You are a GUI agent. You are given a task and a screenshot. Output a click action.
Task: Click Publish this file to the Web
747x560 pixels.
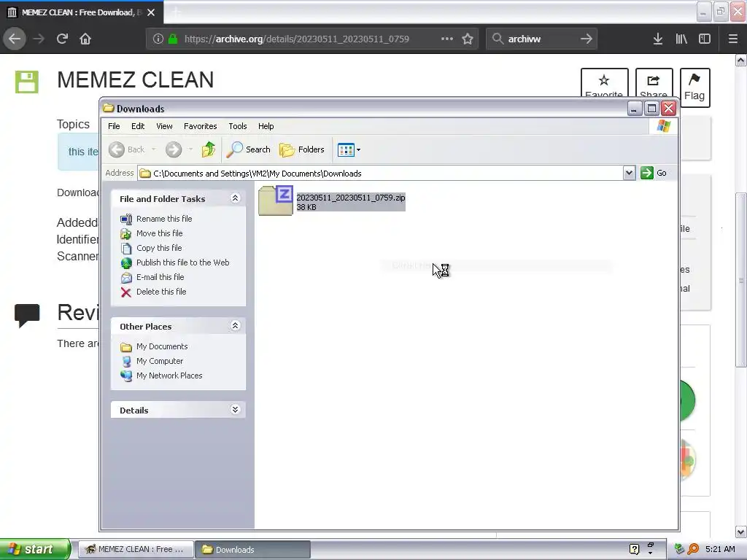[182, 262]
